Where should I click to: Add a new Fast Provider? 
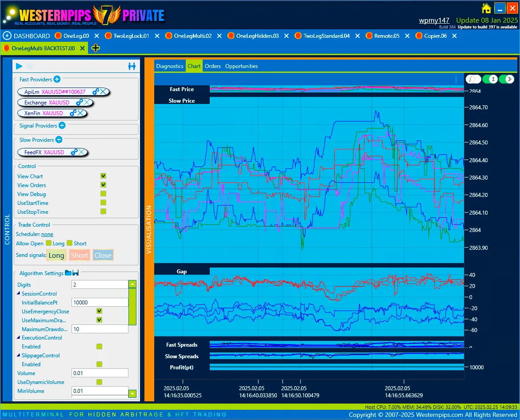tap(57, 79)
